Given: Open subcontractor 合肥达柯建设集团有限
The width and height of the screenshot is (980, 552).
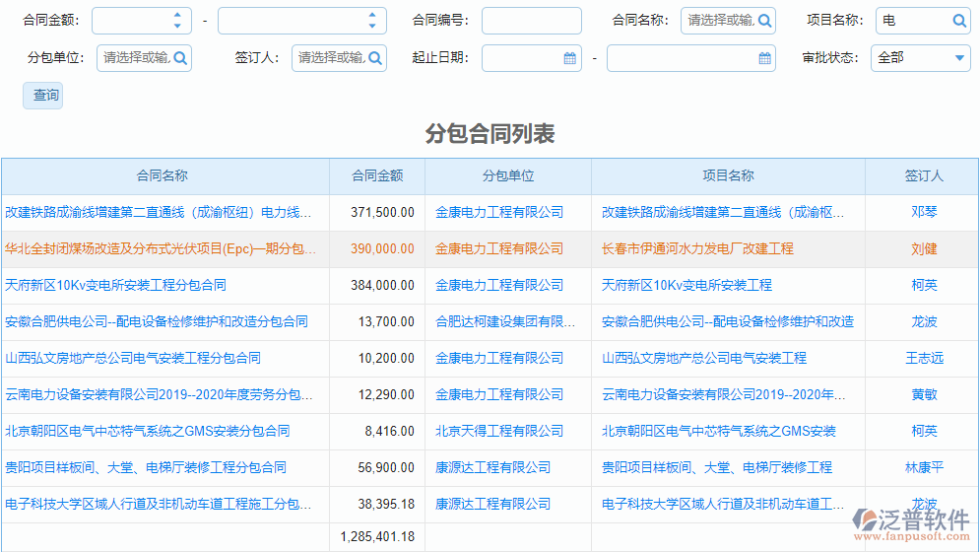Looking at the screenshot, I should [505, 321].
